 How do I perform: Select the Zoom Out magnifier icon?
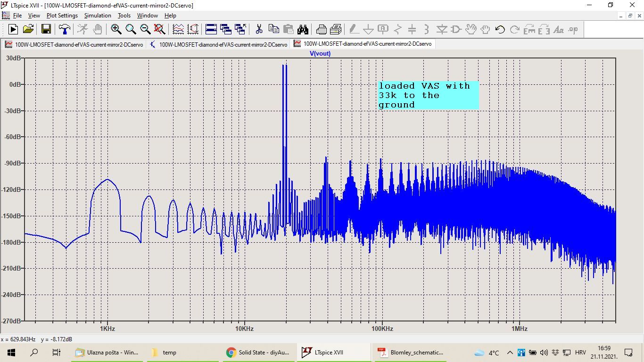pos(145,29)
